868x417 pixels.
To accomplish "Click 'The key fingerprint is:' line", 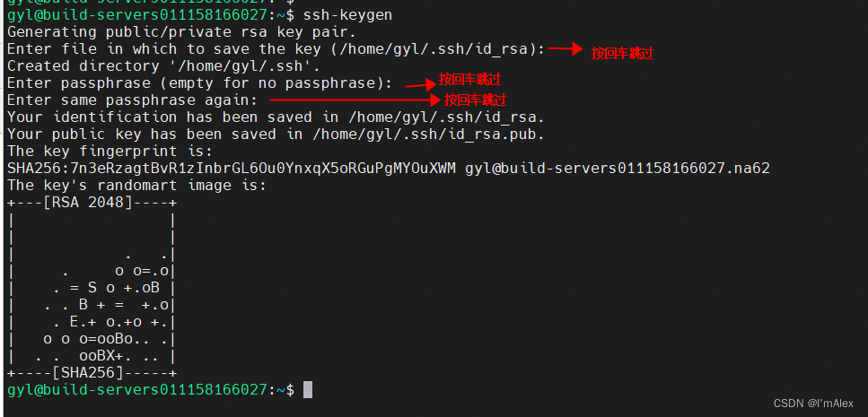I will 110,151.
